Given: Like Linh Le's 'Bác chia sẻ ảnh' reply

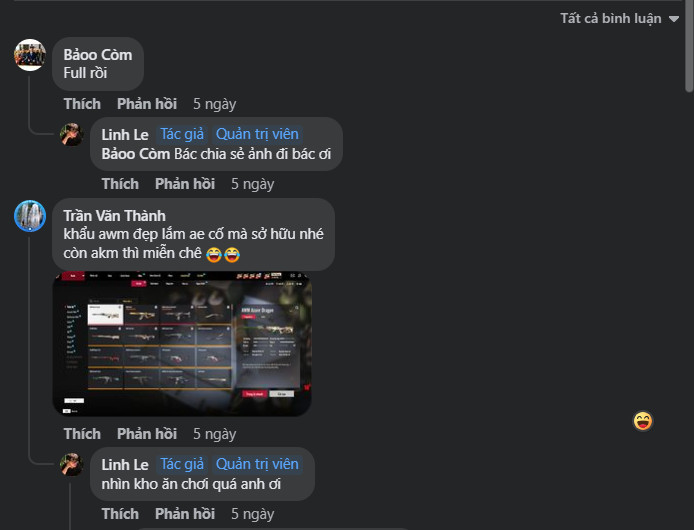Looking at the screenshot, I should coord(120,184).
